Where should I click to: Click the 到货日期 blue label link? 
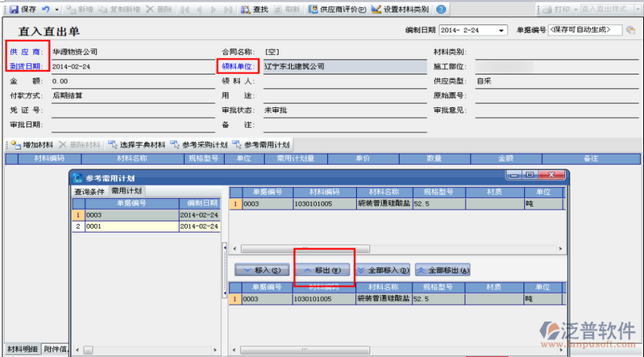(x=26, y=66)
